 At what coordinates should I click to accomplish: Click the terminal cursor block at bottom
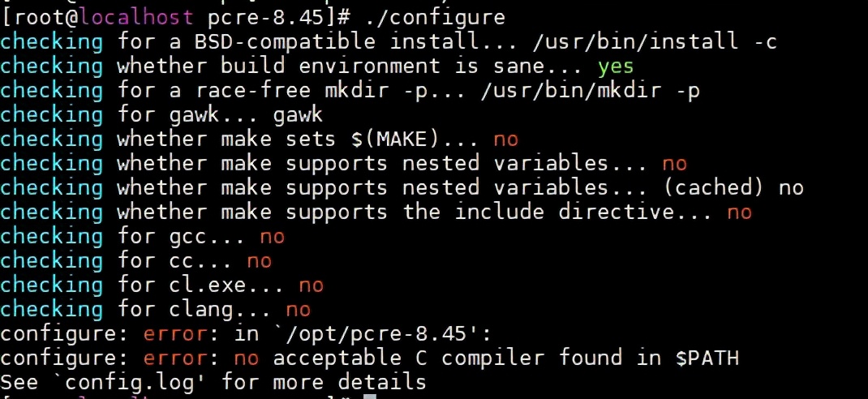371,397
